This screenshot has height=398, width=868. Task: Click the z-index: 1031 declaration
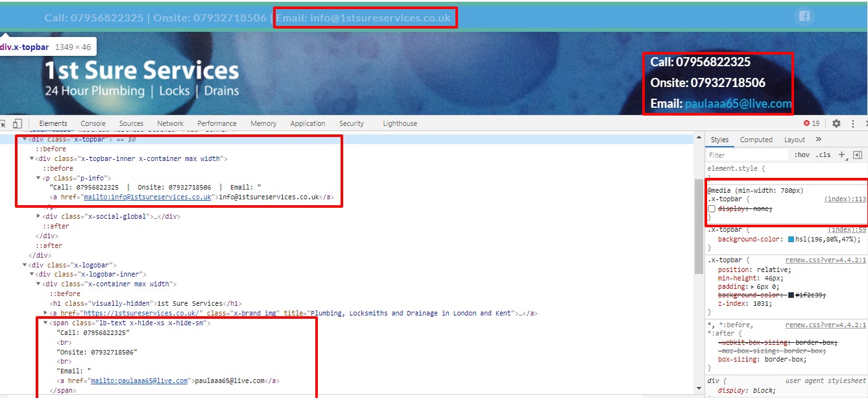pyautogui.click(x=744, y=303)
